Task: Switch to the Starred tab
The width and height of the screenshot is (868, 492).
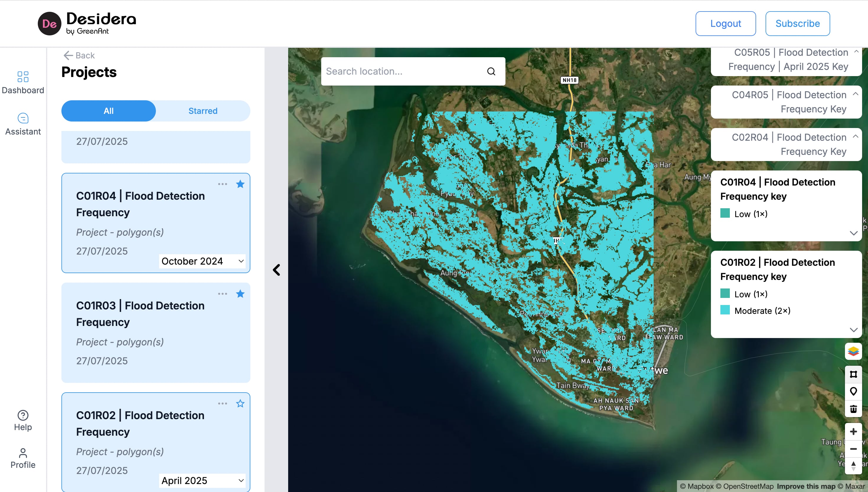Action: point(203,111)
